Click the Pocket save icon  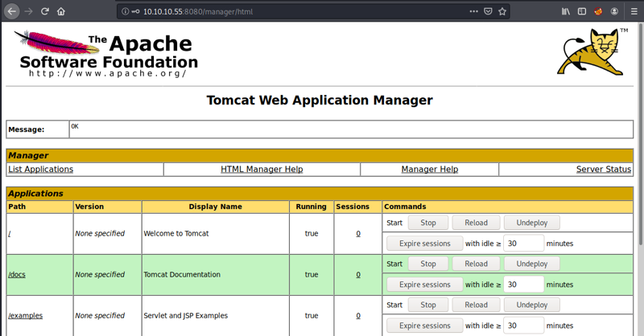click(x=488, y=11)
